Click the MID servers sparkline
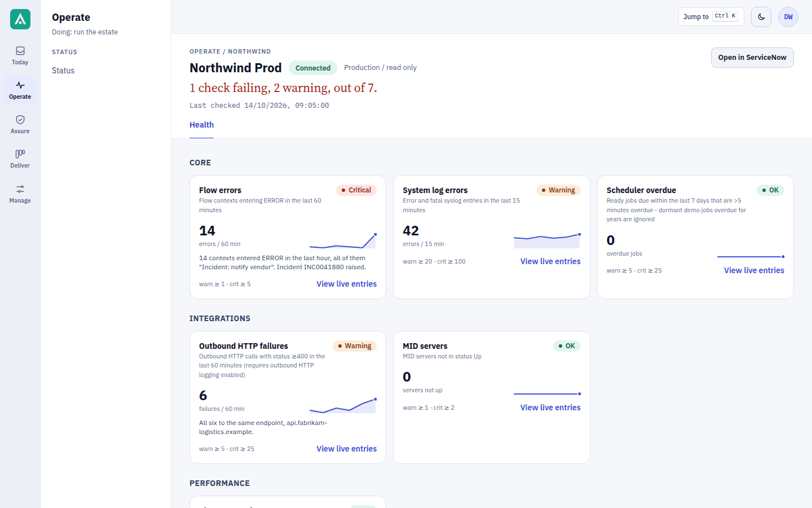 click(x=547, y=394)
